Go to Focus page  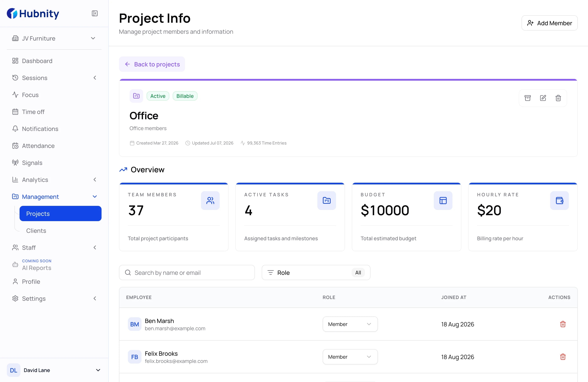54,95
